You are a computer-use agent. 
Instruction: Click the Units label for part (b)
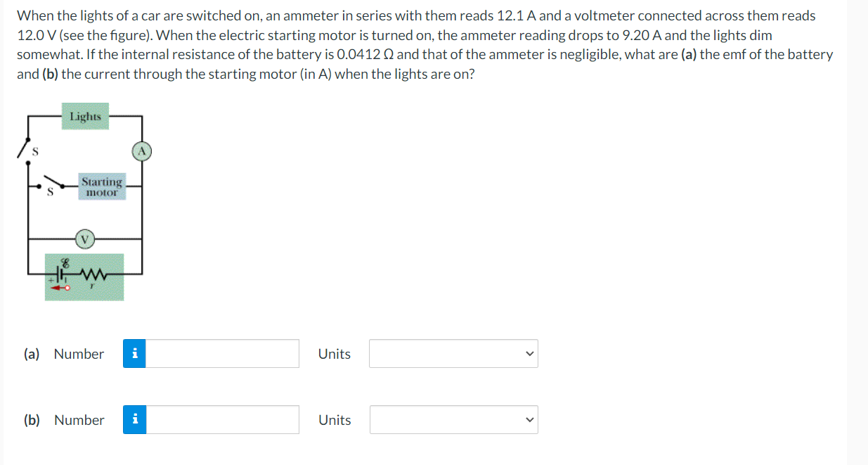pos(335,420)
